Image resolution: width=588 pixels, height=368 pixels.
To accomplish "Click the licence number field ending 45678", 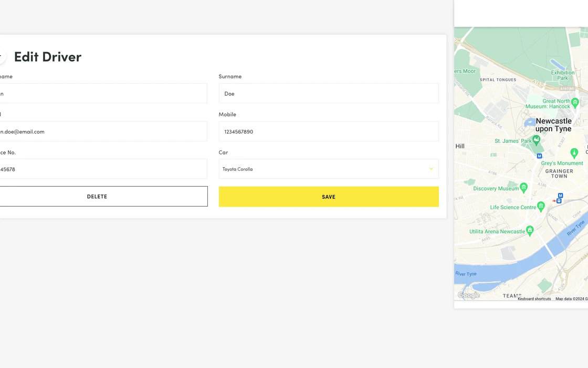I will pyautogui.click(x=103, y=169).
